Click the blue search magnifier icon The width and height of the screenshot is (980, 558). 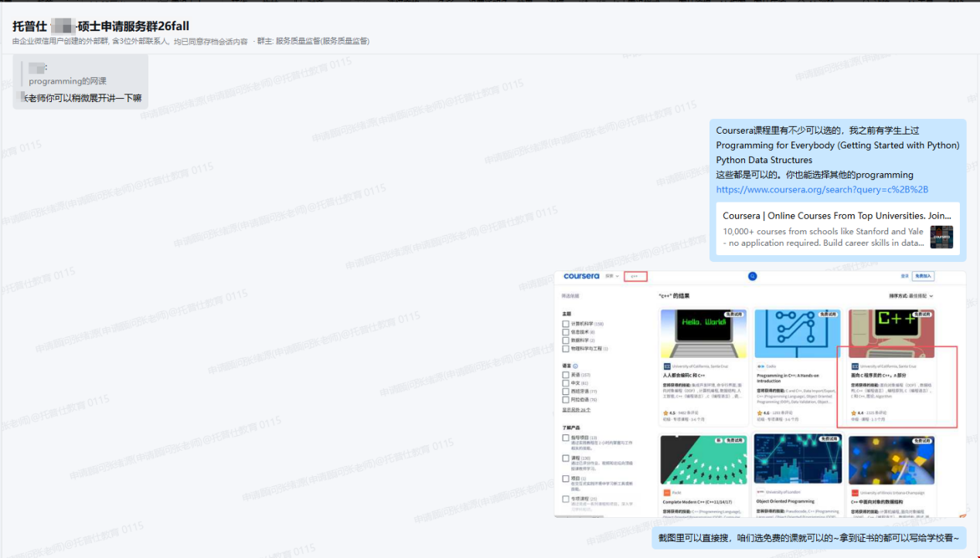click(752, 277)
